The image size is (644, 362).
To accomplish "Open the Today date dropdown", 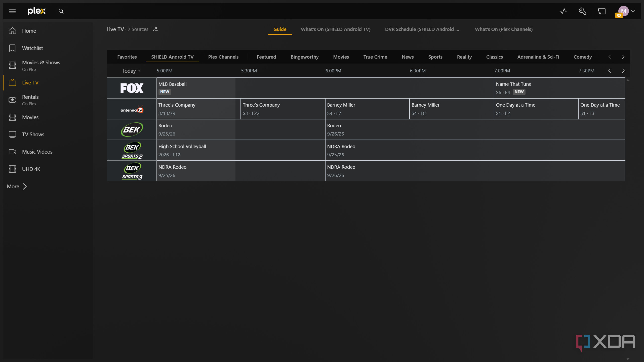I will [131, 71].
